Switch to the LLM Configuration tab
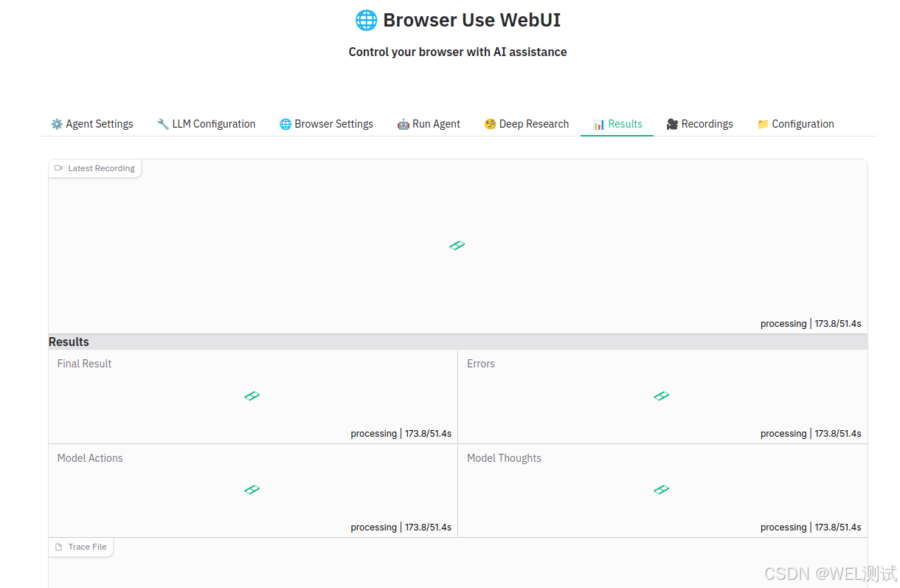 [206, 124]
